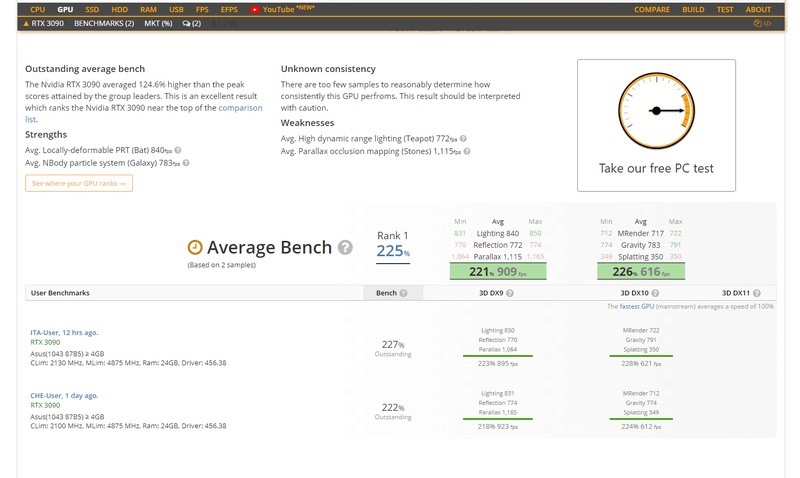The width and height of the screenshot is (800, 478).
Task: Click the YouTube logo icon
Action: tap(255, 9)
